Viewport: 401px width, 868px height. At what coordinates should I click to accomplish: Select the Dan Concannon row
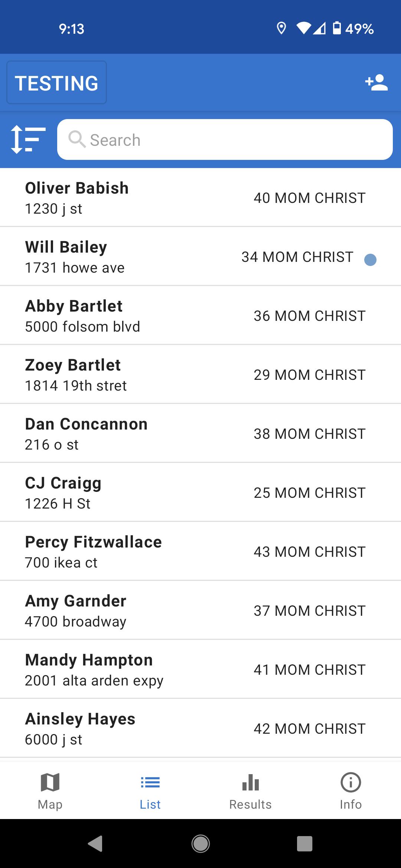[x=200, y=434]
